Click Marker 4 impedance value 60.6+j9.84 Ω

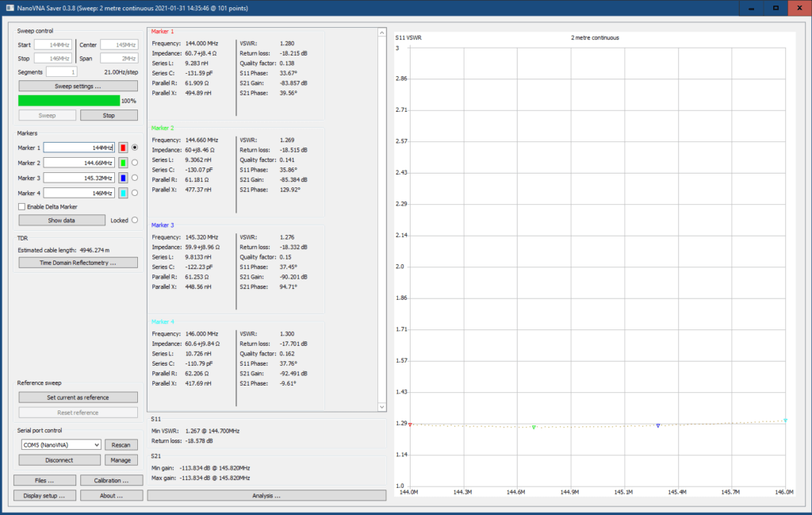(202, 344)
